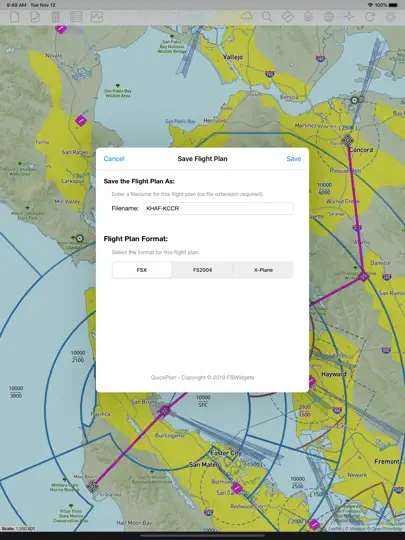Click the 'Vallejo' map label
The width and height of the screenshot is (405, 540).
tap(233, 57)
